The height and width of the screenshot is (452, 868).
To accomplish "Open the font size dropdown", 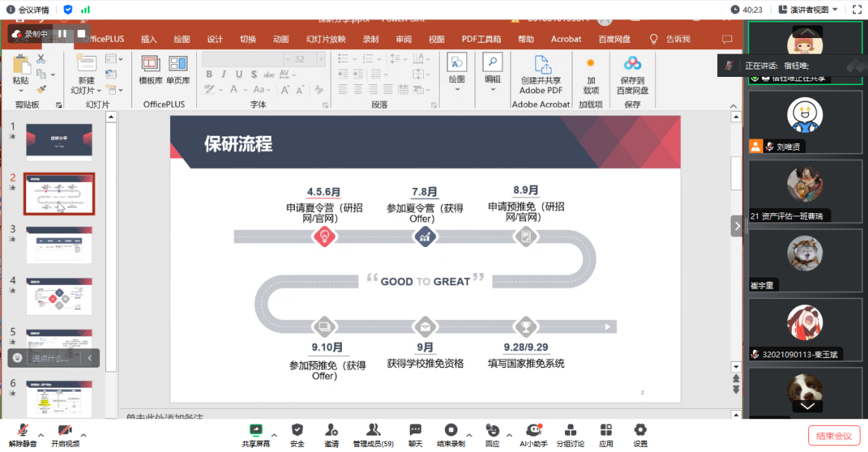I will 320,59.
